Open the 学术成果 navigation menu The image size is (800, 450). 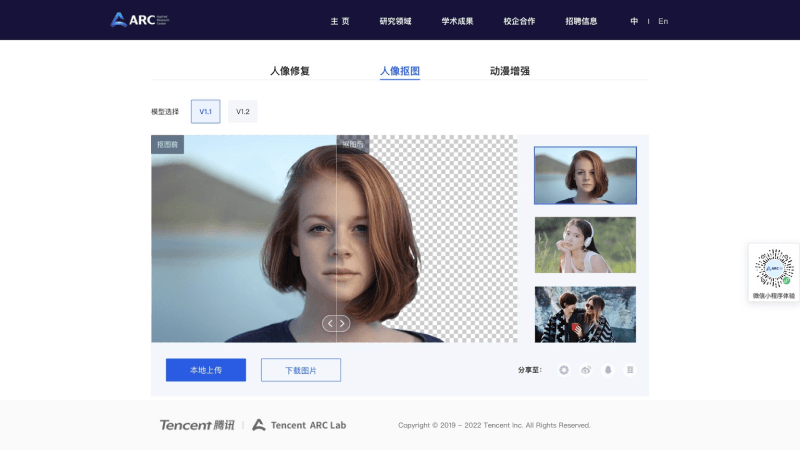coord(457,21)
